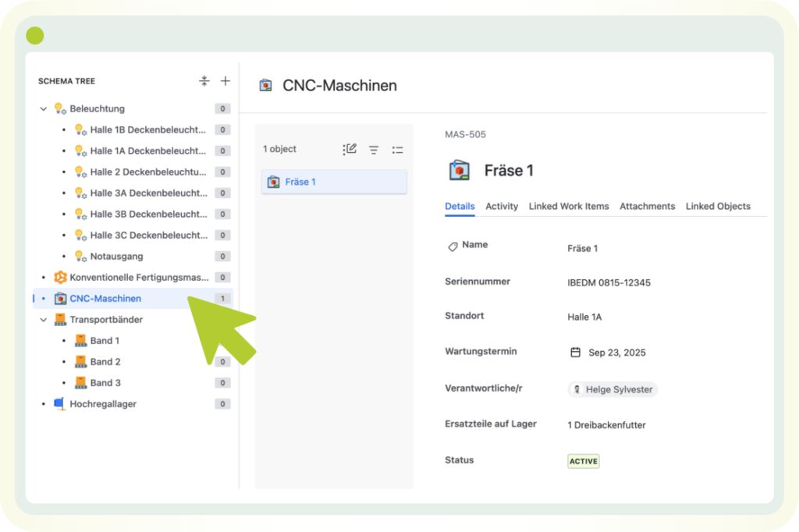Click lightbulb icon beside Halle 3C

click(80, 235)
